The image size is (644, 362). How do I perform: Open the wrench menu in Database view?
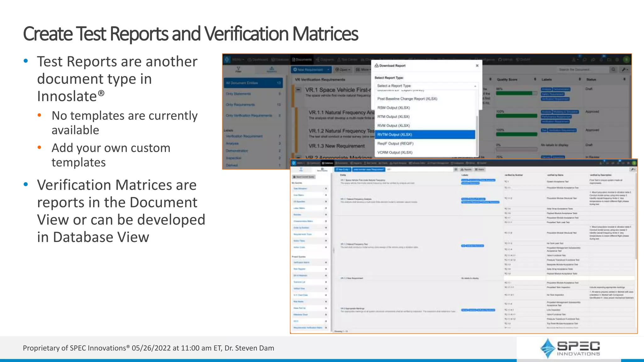click(632, 169)
